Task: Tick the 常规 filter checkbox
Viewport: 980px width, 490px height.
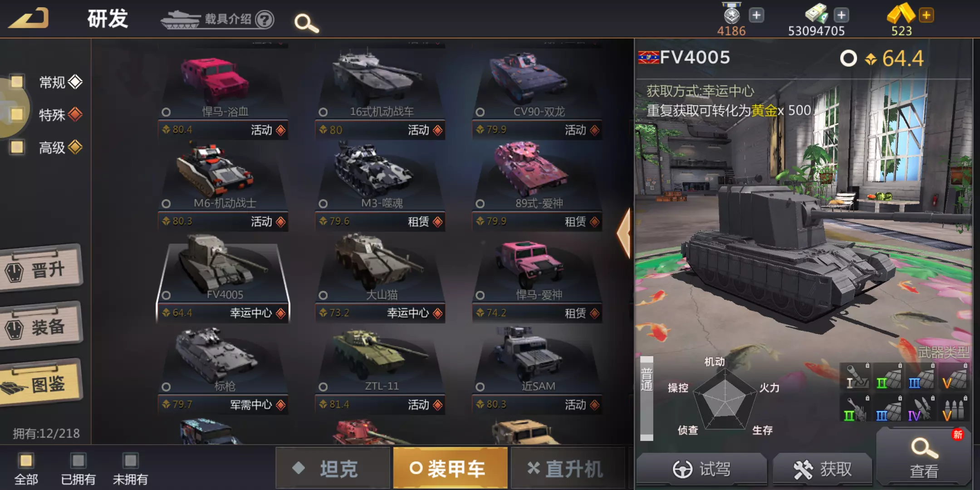Action: [17, 82]
